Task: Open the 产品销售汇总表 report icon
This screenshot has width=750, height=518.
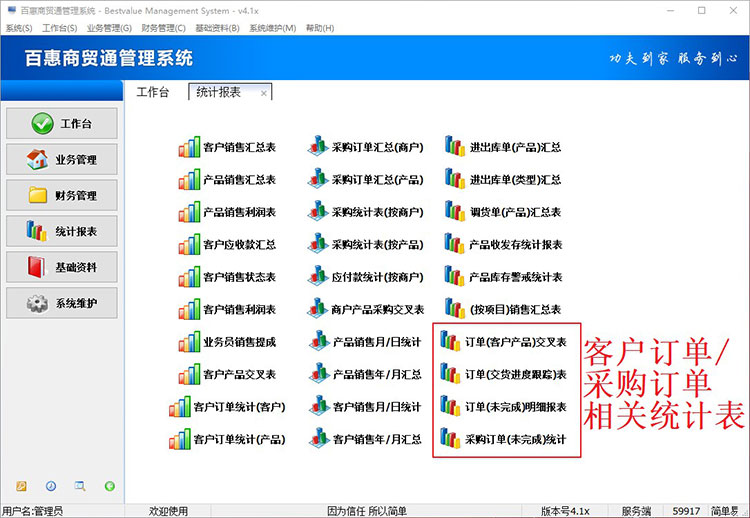Action: pos(189,179)
